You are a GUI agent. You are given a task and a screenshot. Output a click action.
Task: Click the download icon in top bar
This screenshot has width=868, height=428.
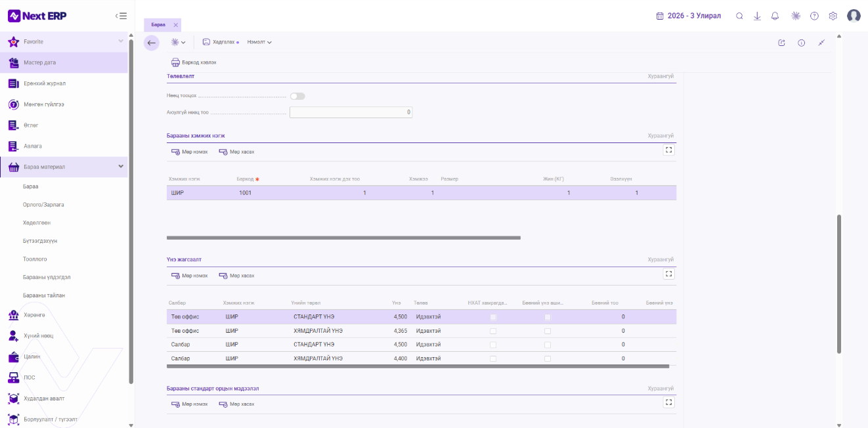tap(757, 16)
